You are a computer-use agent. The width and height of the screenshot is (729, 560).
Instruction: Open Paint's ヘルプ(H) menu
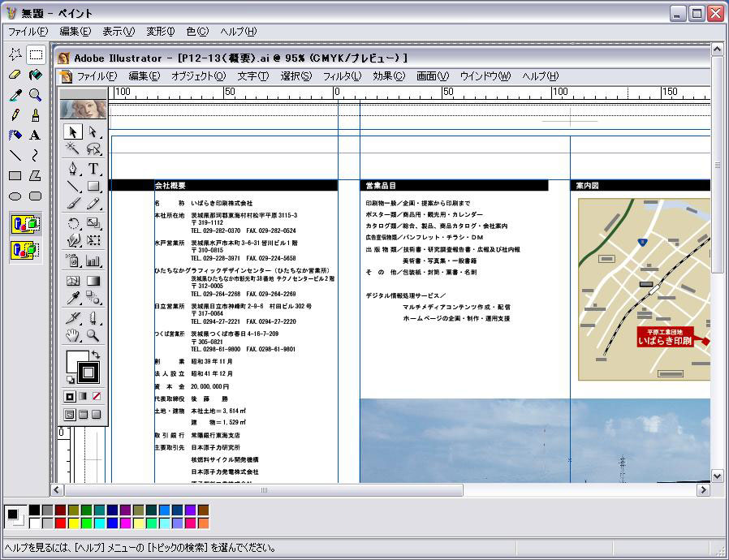[239, 32]
